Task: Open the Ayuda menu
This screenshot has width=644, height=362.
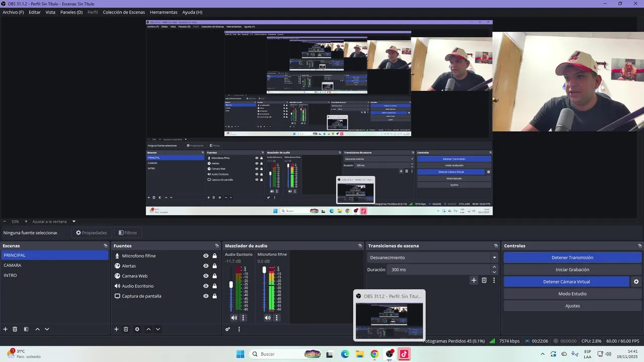Action: pos(192,12)
